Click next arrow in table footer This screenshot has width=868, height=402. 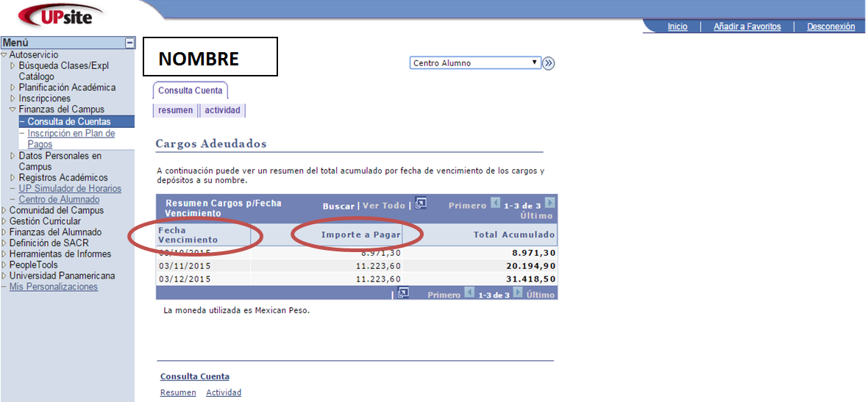pyautogui.click(x=518, y=293)
